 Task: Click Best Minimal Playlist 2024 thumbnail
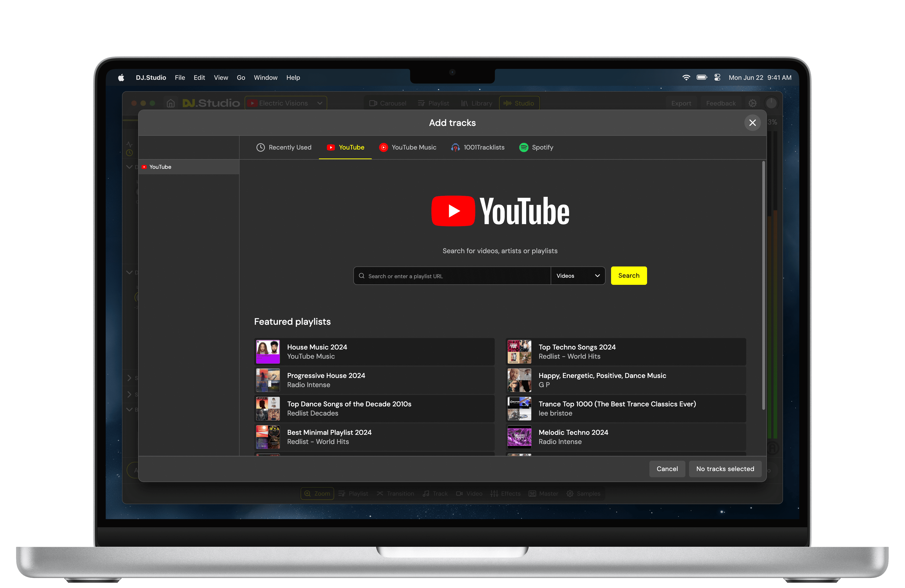tap(268, 437)
